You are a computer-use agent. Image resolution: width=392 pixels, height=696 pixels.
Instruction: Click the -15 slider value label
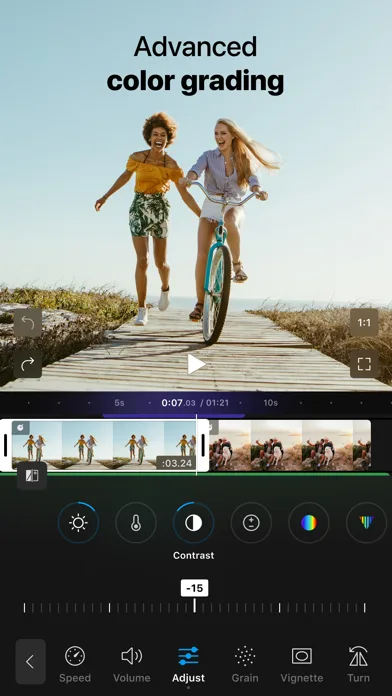coord(194,588)
